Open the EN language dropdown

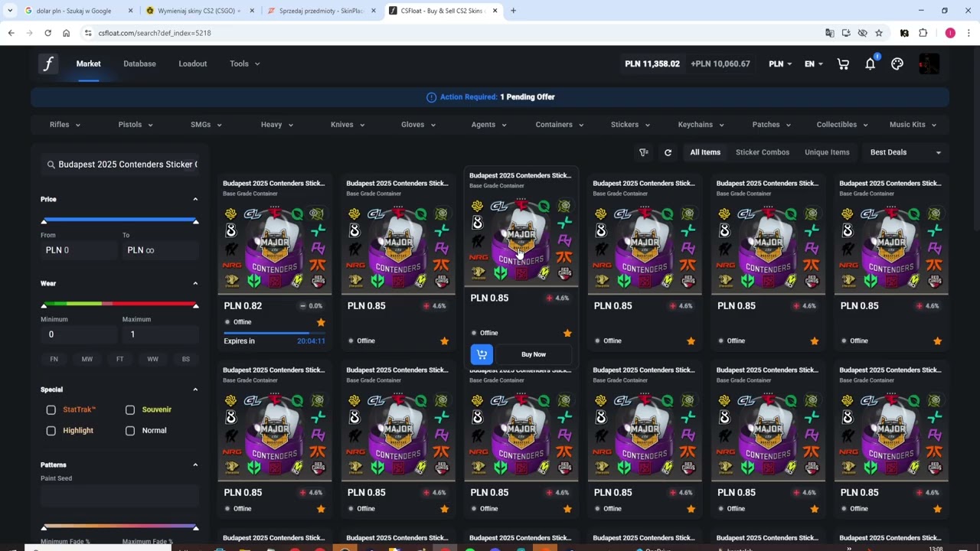coord(813,64)
